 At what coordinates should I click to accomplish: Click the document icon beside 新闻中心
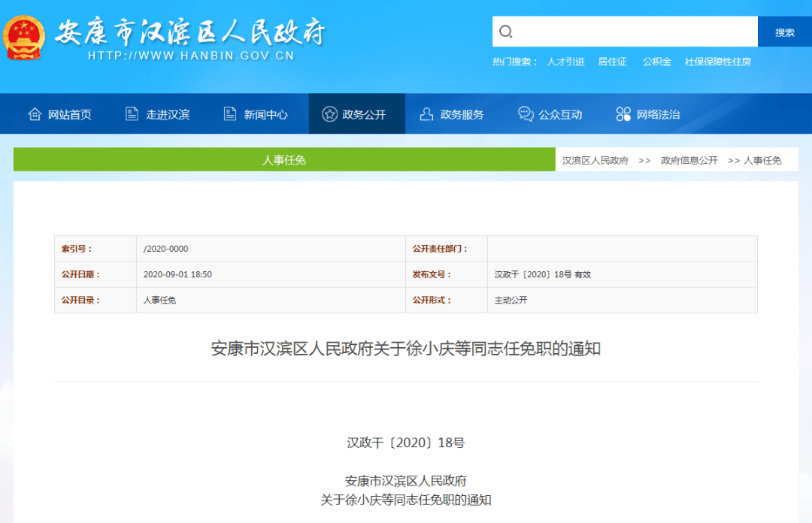(230, 114)
